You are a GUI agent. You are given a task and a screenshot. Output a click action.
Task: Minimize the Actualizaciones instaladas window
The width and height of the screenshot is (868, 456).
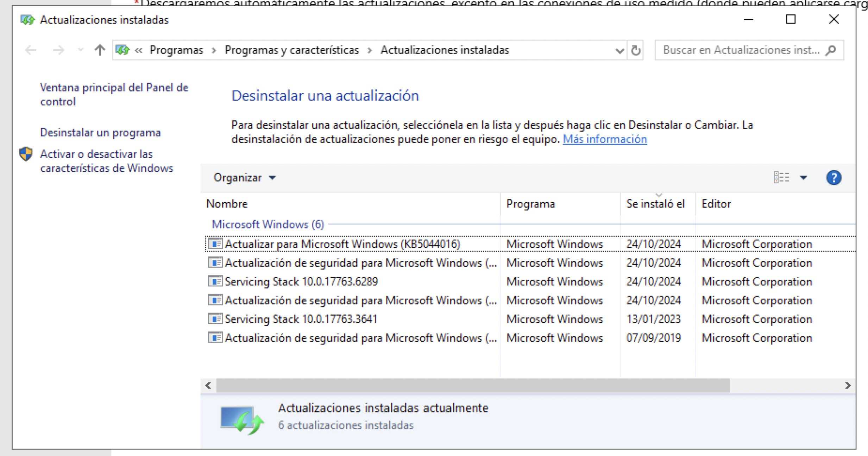click(748, 19)
